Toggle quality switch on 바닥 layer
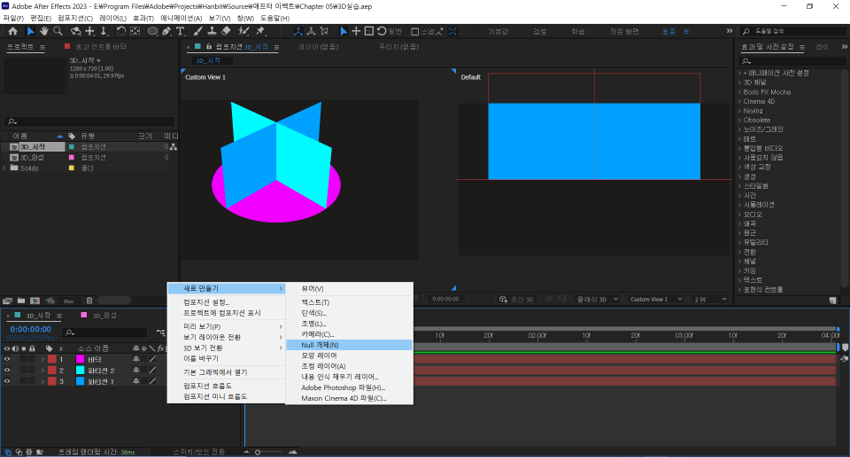850x457 pixels. [x=153, y=359]
